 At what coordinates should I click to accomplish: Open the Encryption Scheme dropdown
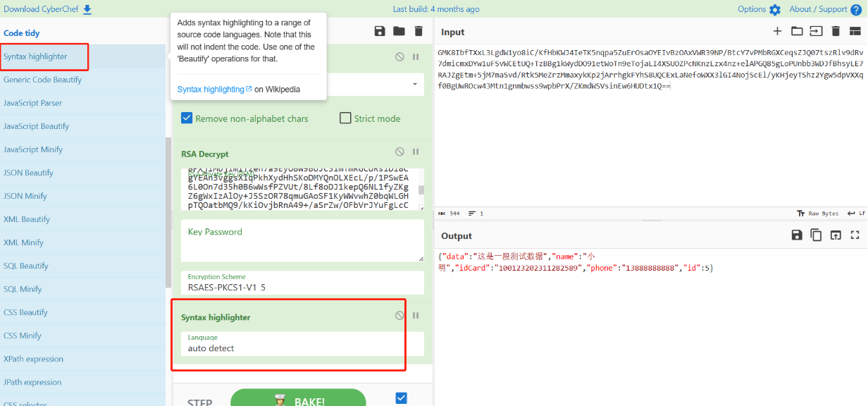pos(303,283)
